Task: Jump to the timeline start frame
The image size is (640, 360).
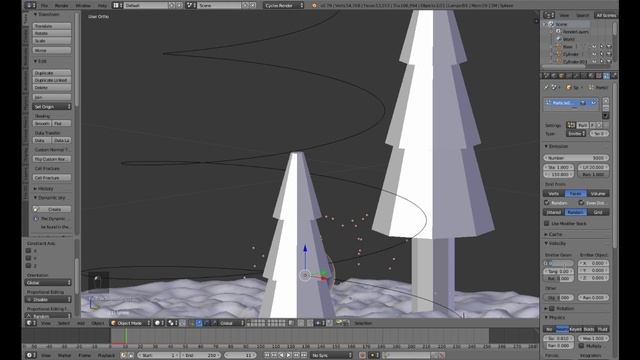Action: point(267,355)
